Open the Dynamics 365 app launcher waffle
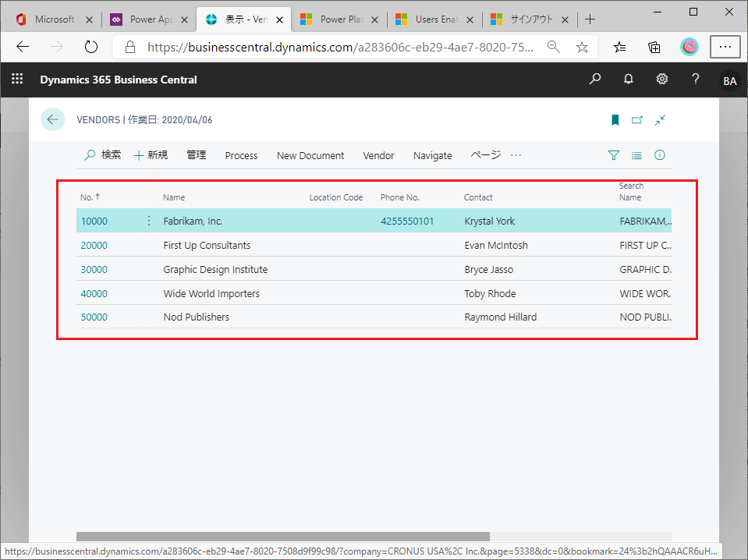The width and height of the screenshot is (748, 560). (17, 80)
